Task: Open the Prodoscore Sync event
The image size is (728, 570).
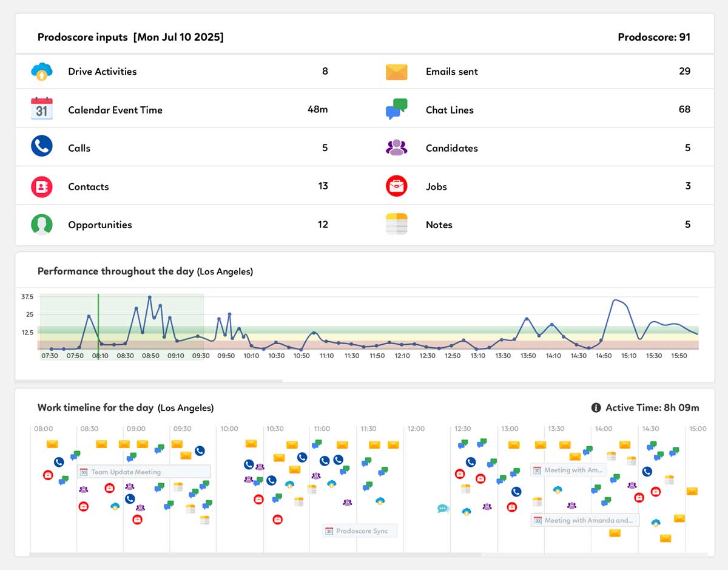Action: tap(359, 530)
